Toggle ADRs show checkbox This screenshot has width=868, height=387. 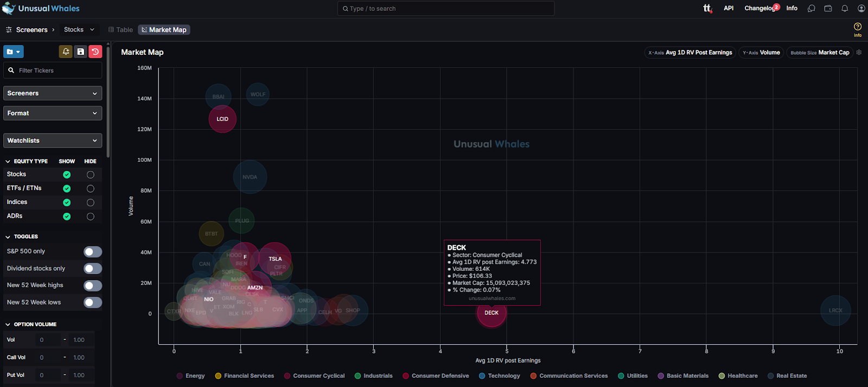pos(67,217)
